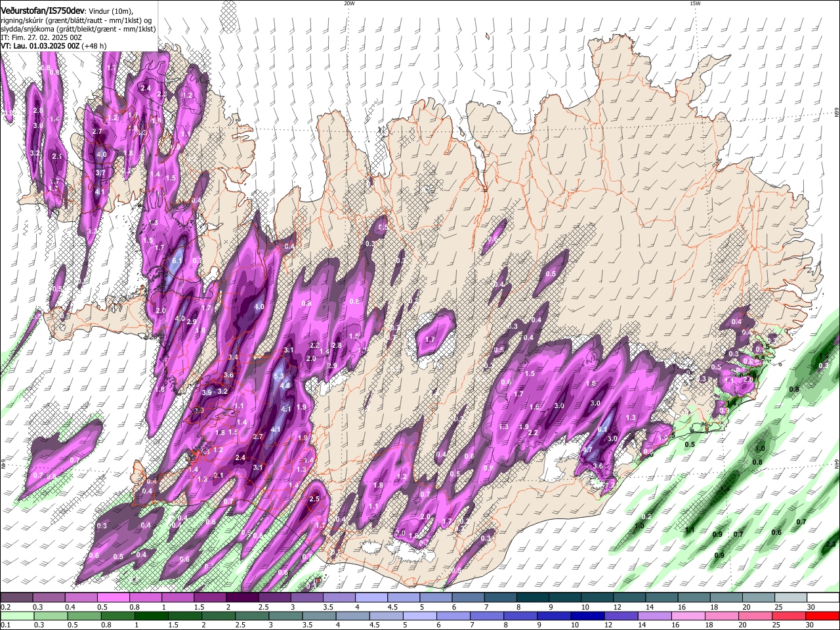Click the '20W' longitude label at top
This screenshot has width=840, height=630.
[349, 3]
